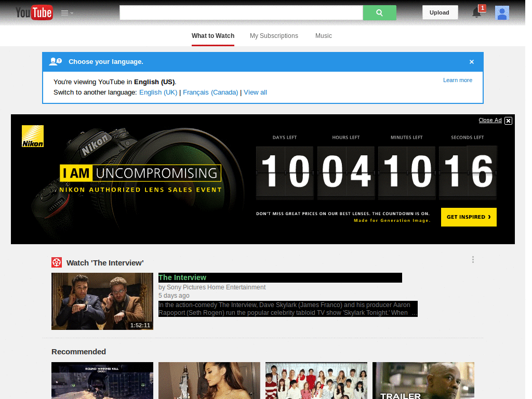532x399 pixels.
Task: Click the language help icon in the banner
Action: 55,61
